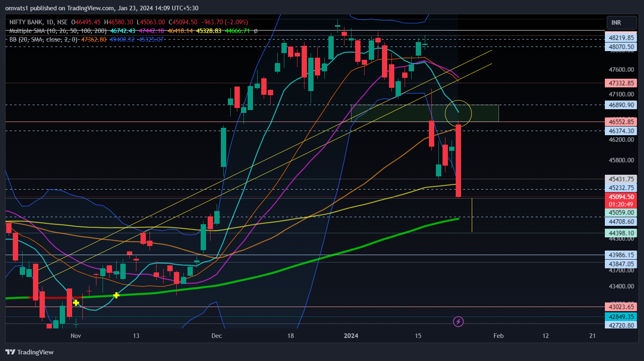Open the INR currency selector

(621, 23)
